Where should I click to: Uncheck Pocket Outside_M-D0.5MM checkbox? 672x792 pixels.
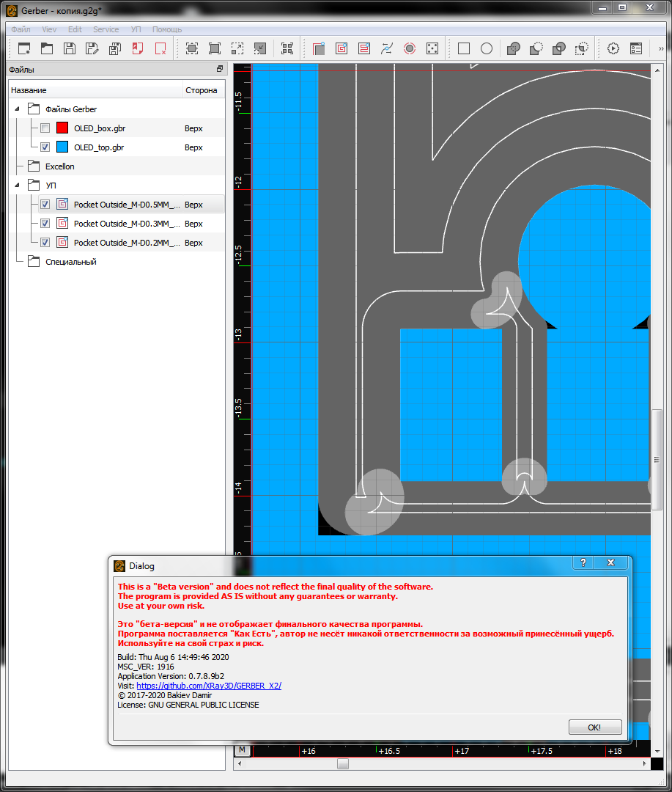pos(45,205)
